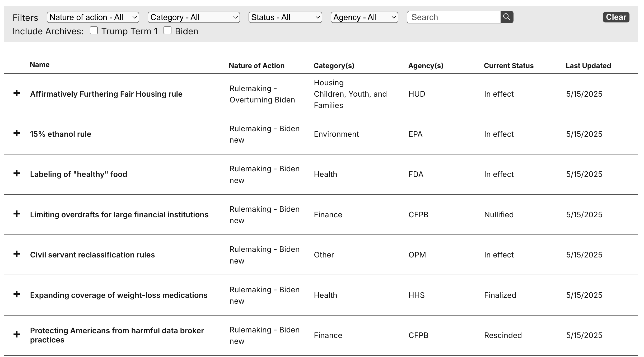Open the Nature of action filter dropdown

pyautogui.click(x=93, y=17)
